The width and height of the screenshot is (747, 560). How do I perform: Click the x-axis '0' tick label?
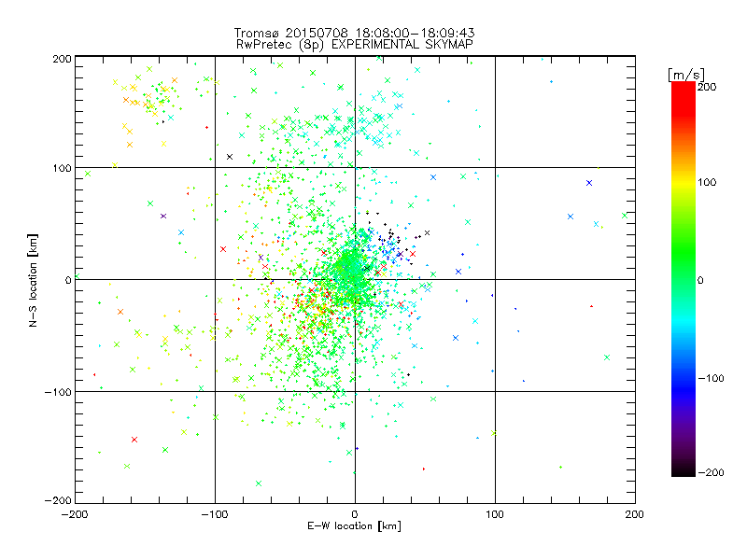(355, 514)
